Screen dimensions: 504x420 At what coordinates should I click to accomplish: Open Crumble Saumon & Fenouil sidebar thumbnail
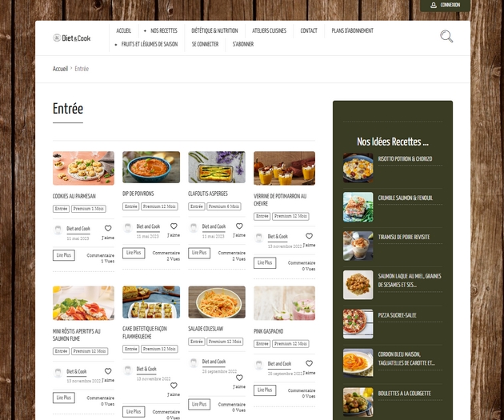358,207
